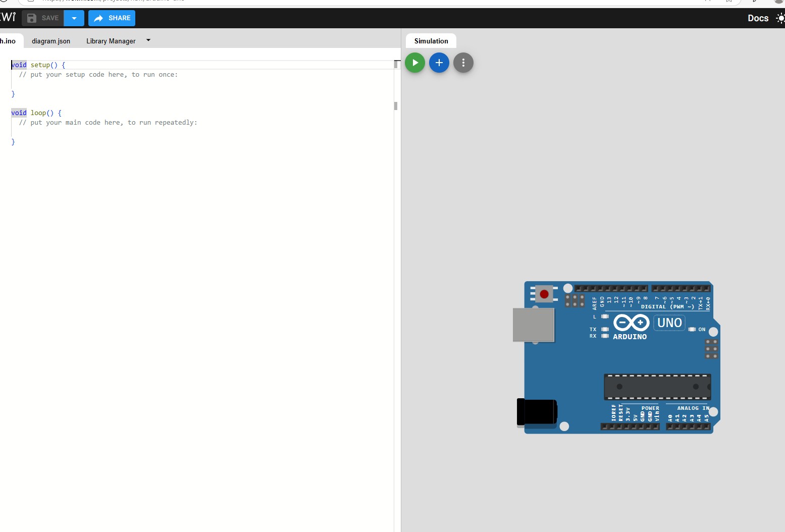785x532 pixels.
Task: Select the Simulation tab
Action: [x=431, y=41]
